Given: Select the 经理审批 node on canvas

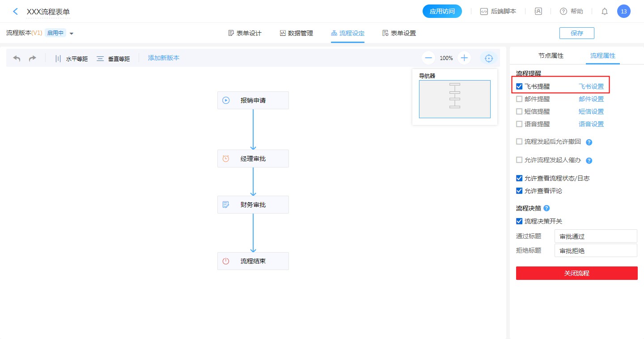Looking at the screenshot, I should [x=253, y=159].
